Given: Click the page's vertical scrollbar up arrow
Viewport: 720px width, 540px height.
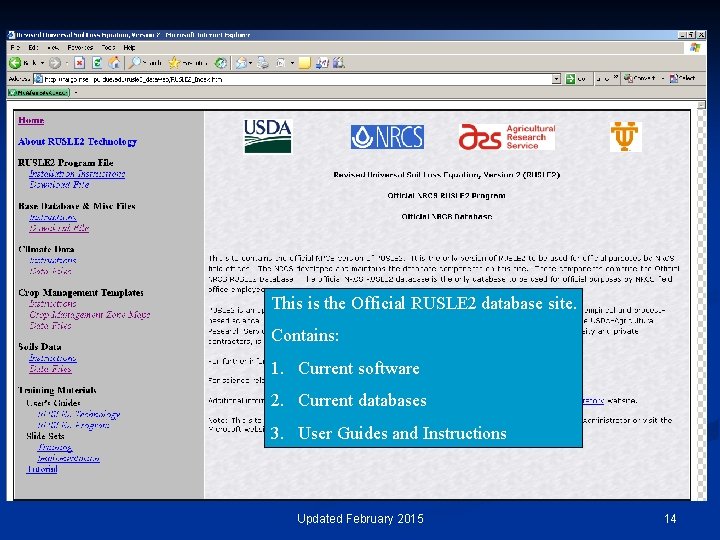Looking at the screenshot, I should coord(701,105).
